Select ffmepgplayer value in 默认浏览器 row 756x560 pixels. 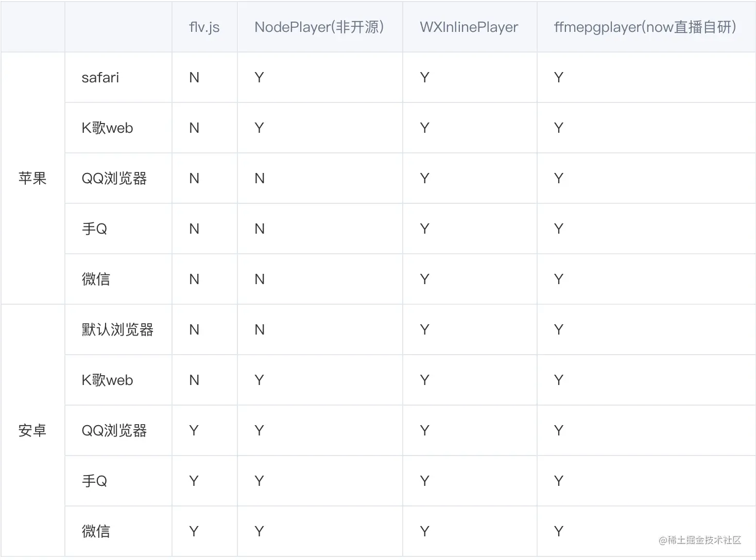559,330
